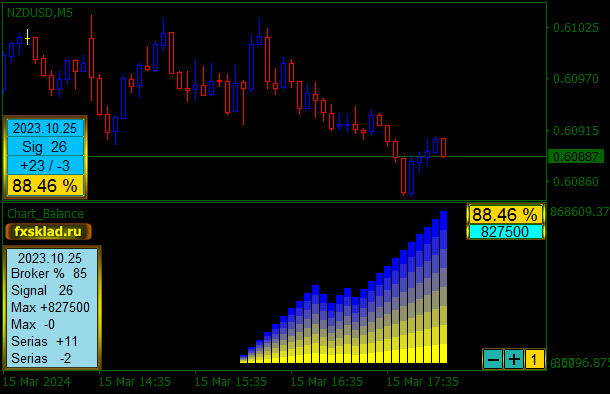Open the fxsklad.ru link label
Screen dimensions: 610x394
[x=48, y=231]
